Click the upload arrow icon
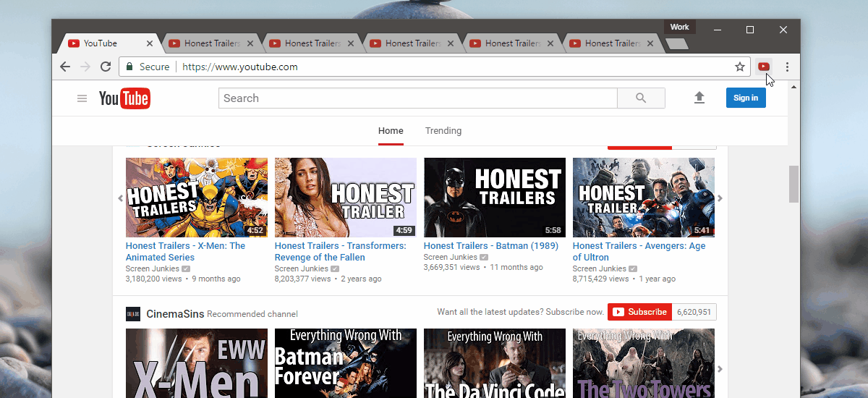 coord(699,98)
